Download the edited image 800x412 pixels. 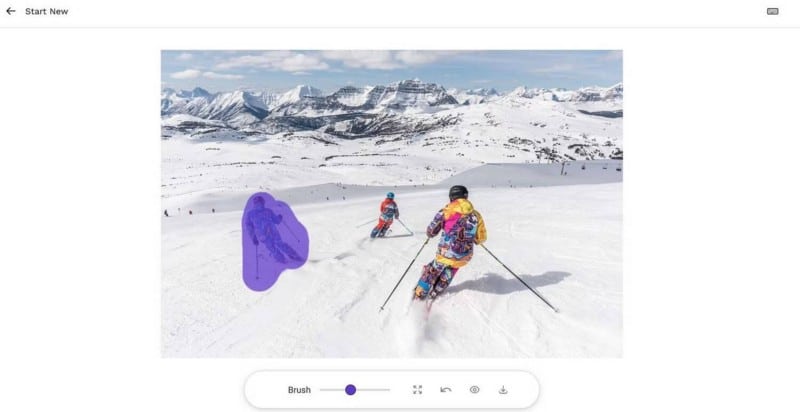pos(503,390)
